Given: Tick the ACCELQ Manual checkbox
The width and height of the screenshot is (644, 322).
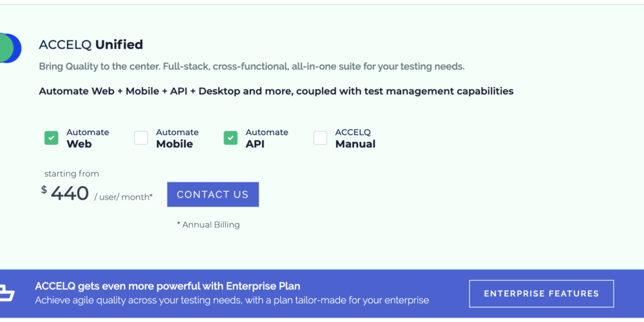Looking at the screenshot, I should [320, 138].
